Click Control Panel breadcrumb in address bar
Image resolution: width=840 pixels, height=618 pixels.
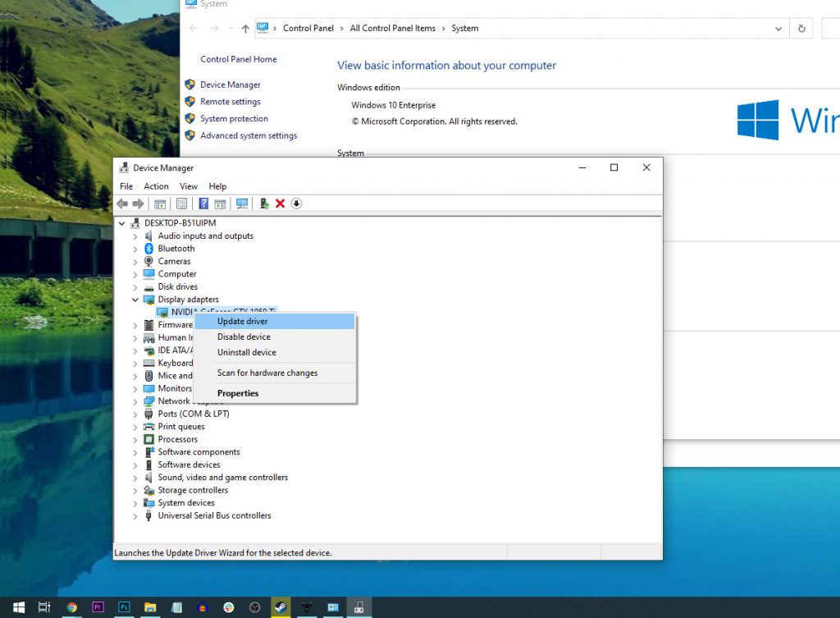tap(308, 29)
